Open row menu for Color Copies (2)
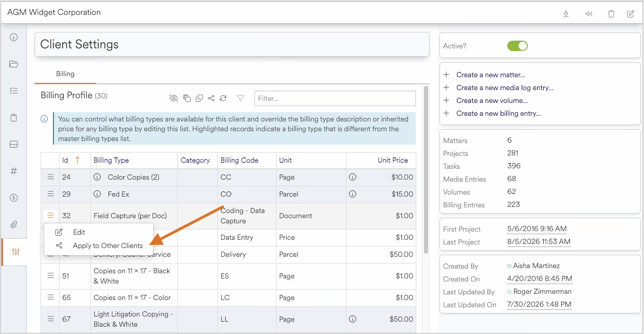 (50, 177)
